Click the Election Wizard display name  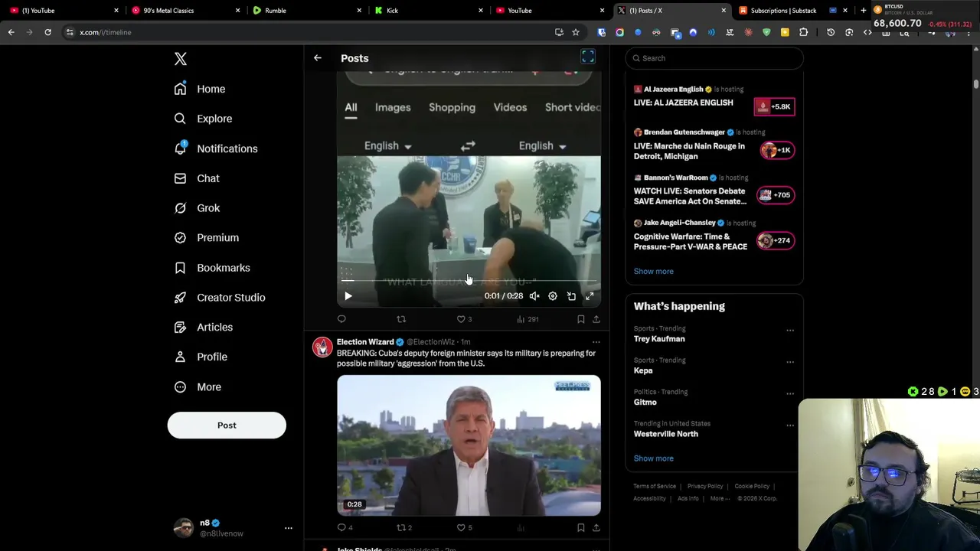[365, 342]
